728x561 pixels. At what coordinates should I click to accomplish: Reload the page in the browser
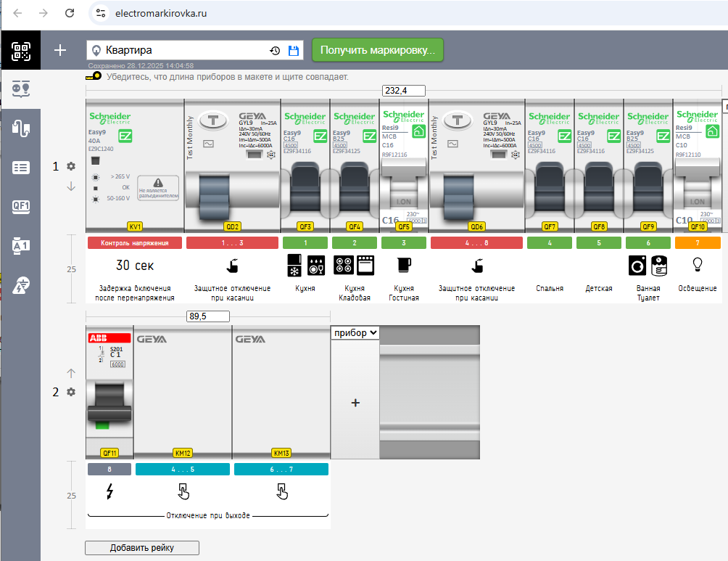click(70, 13)
